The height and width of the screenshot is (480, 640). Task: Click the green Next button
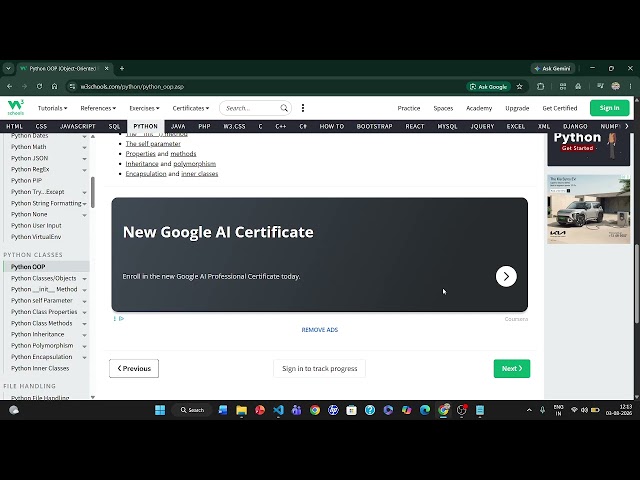[512, 369]
